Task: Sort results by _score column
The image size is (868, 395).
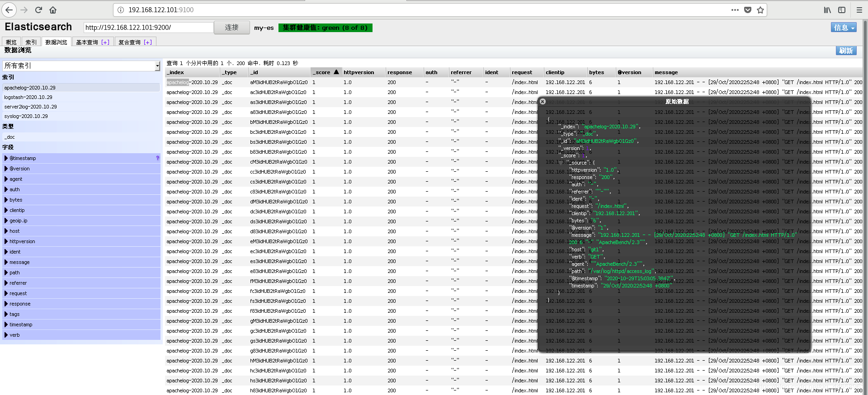Action: [x=325, y=72]
